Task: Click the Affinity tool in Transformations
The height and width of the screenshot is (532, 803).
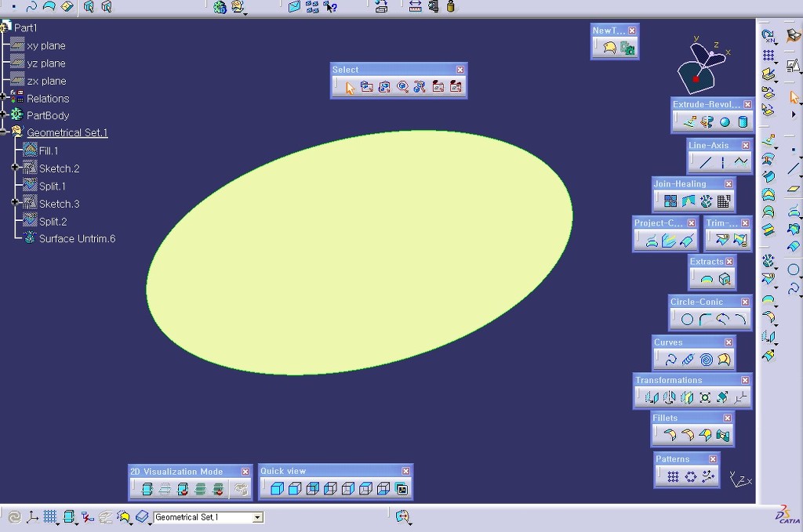Action: pyautogui.click(x=722, y=397)
